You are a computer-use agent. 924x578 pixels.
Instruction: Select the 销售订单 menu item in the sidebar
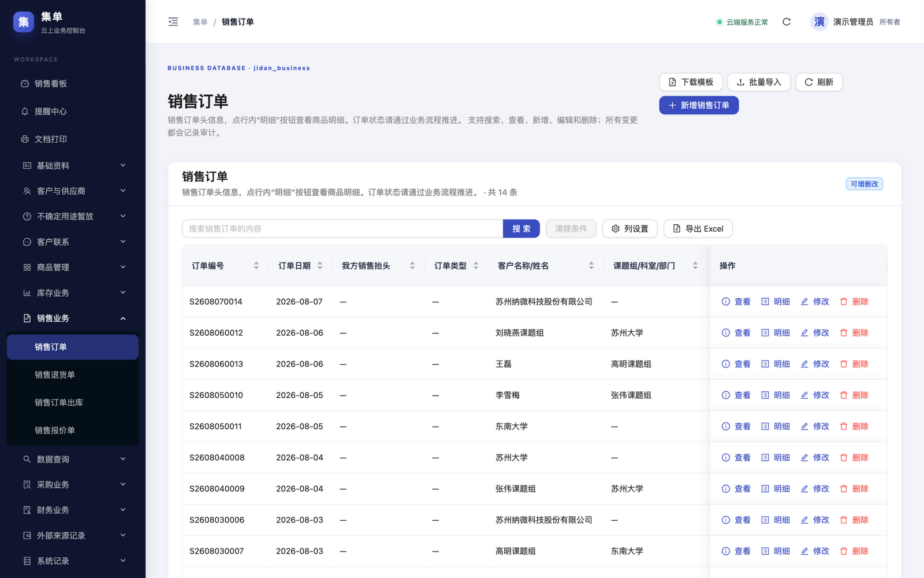coord(73,347)
